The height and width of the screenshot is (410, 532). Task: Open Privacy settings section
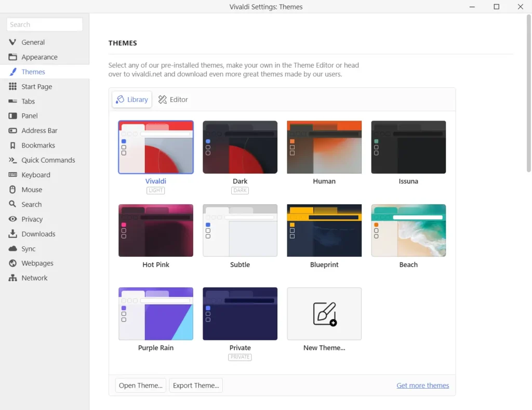click(x=45, y=219)
